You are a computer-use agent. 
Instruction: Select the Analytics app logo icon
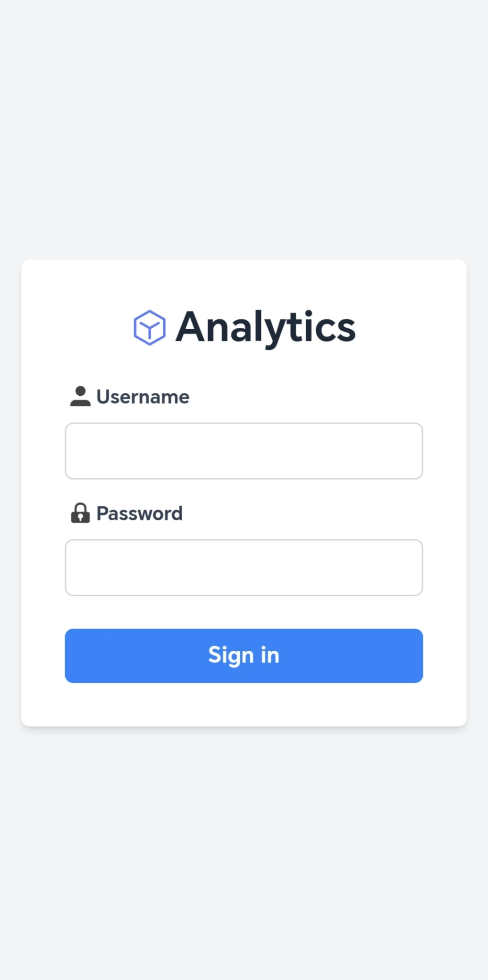(149, 327)
